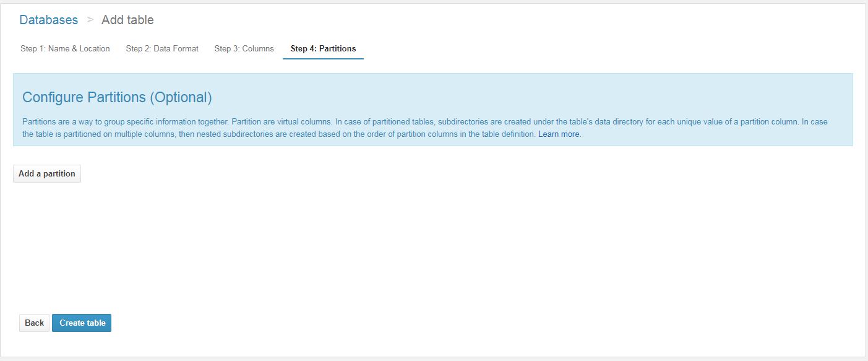Click the active Step 4: Partitions tab

pyautogui.click(x=323, y=48)
